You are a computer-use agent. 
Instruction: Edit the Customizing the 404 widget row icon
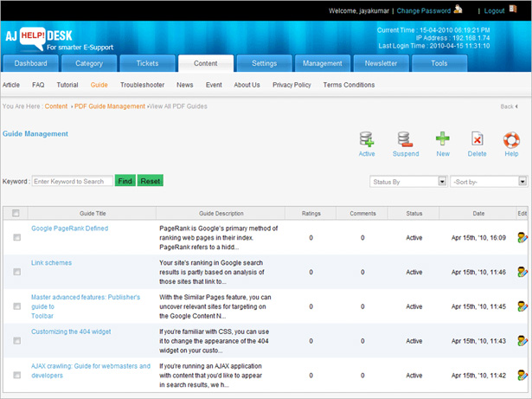point(522,341)
